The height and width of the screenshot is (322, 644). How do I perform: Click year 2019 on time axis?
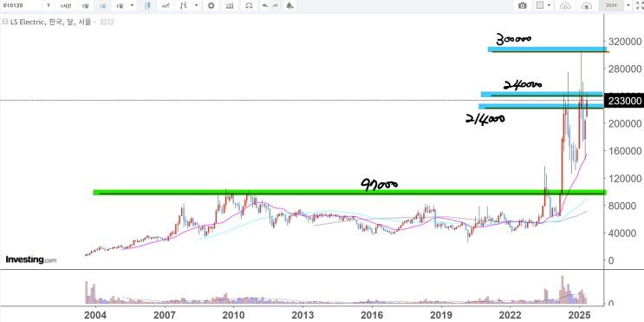pos(441,314)
